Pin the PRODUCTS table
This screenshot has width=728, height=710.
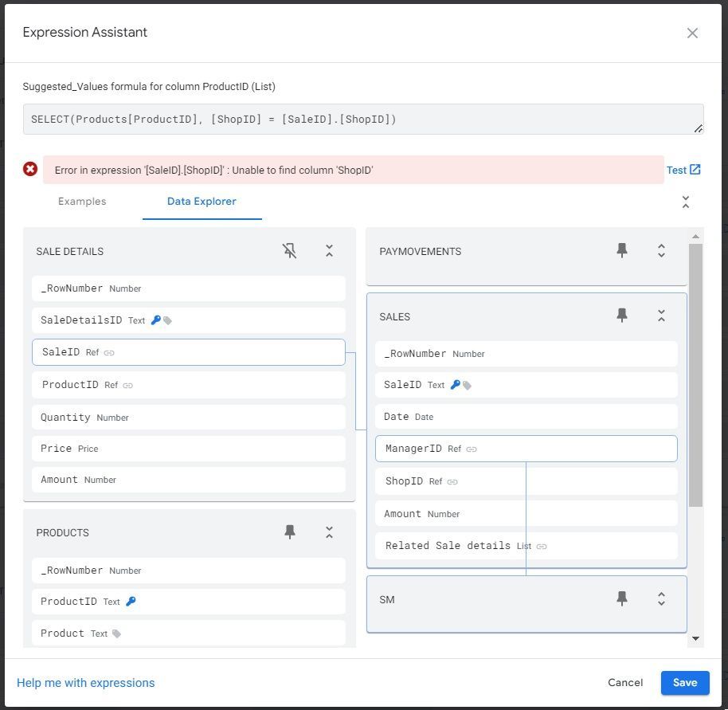(290, 532)
